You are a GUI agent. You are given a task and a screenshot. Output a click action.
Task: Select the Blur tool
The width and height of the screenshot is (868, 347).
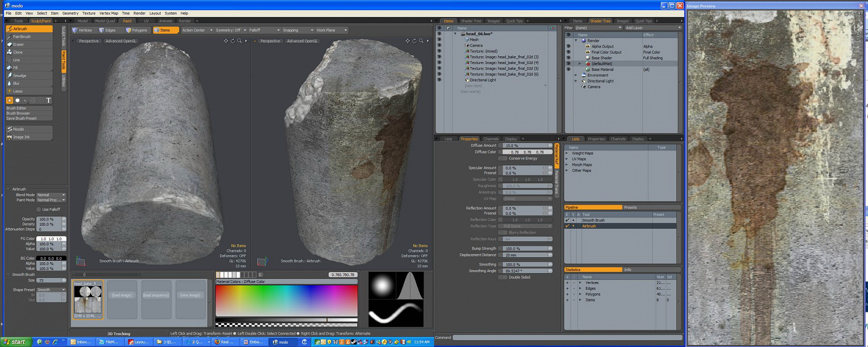pyautogui.click(x=17, y=83)
